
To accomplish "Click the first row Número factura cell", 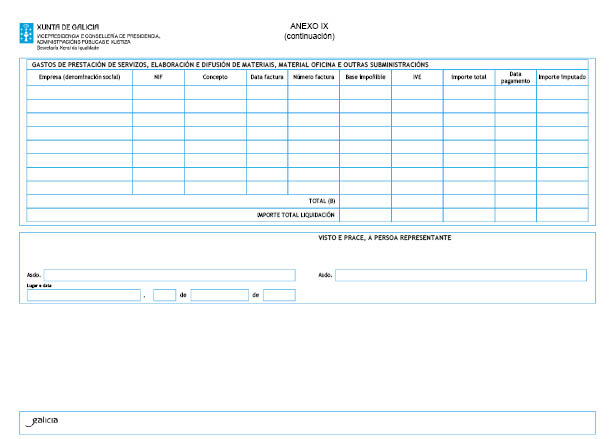I will [x=313, y=92].
